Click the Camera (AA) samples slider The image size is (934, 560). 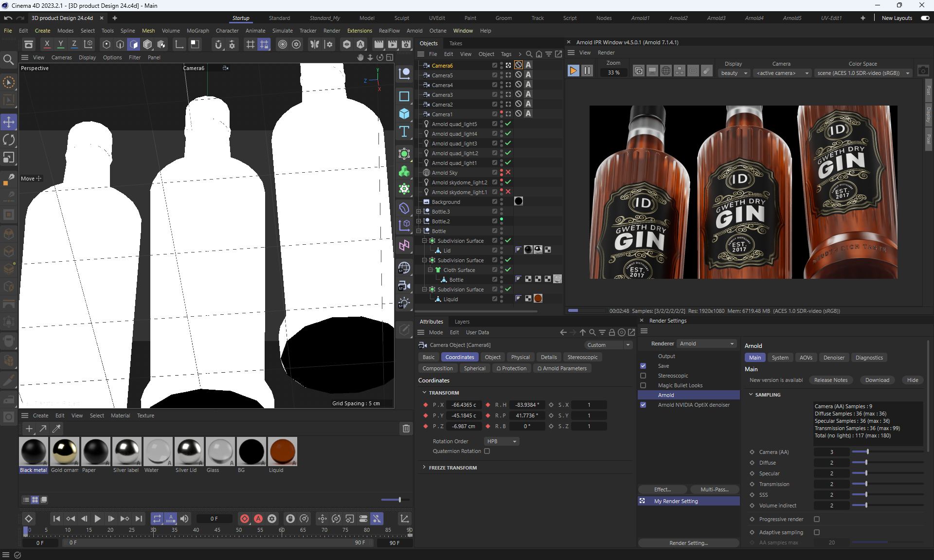point(867,452)
